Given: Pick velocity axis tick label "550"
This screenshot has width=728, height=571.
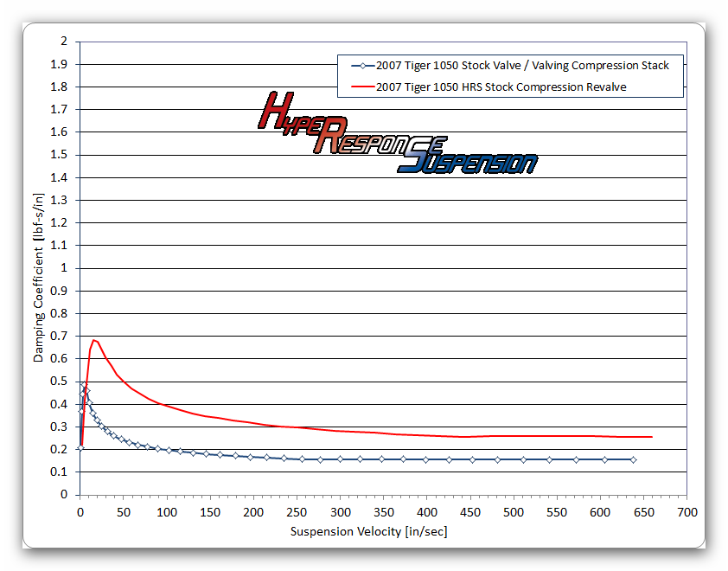Looking at the screenshot, I should tap(557, 512).
